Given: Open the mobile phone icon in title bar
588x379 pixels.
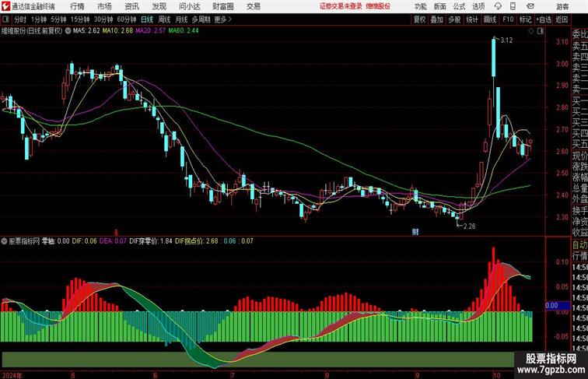Looking at the screenshot, I should (513, 6).
